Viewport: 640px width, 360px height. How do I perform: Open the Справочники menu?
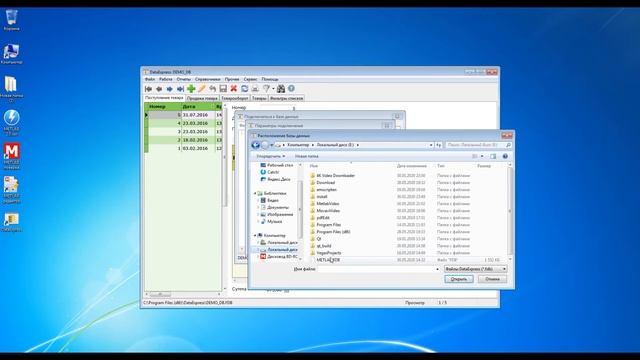(207, 79)
